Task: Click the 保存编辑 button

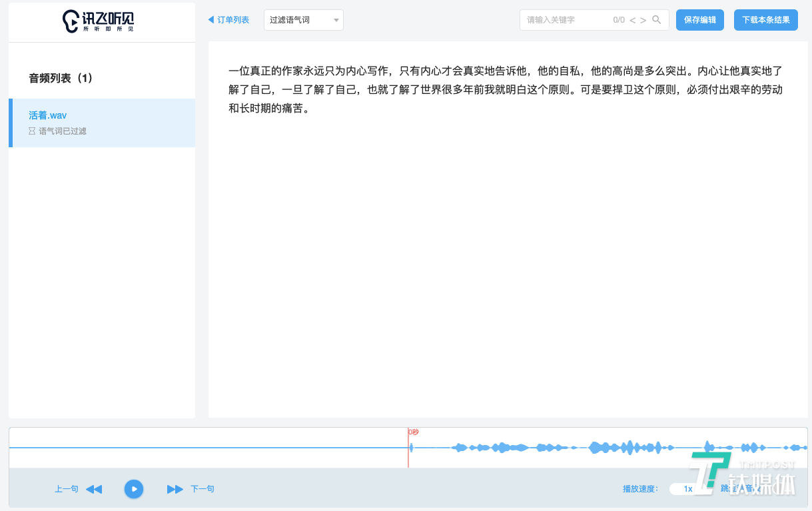Action: coord(699,20)
